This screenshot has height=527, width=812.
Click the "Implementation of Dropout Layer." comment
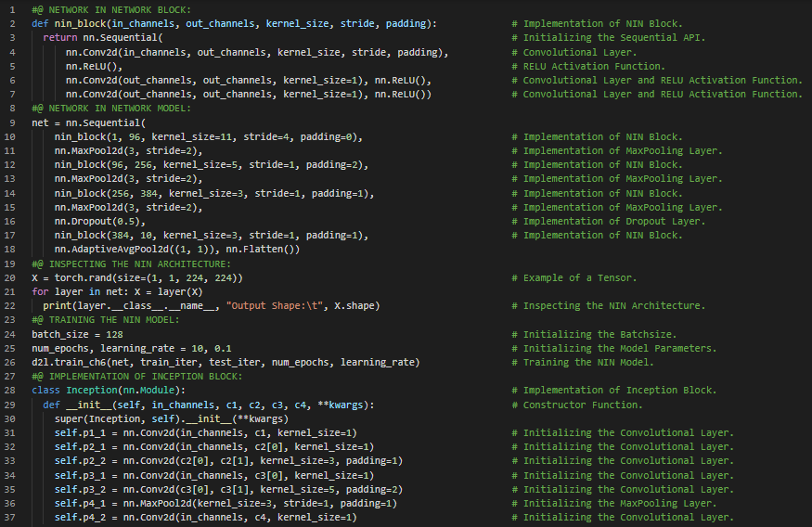point(613,221)
